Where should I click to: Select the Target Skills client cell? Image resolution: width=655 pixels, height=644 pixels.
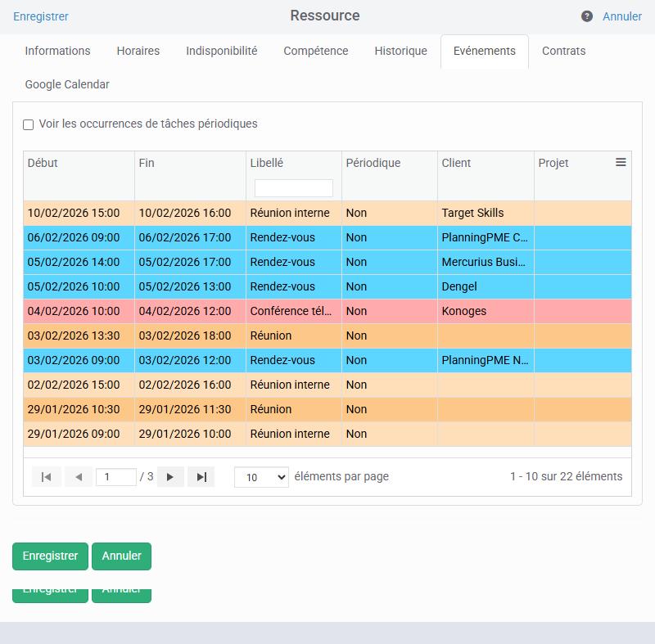pyautogui.click(x=486, y=213)
